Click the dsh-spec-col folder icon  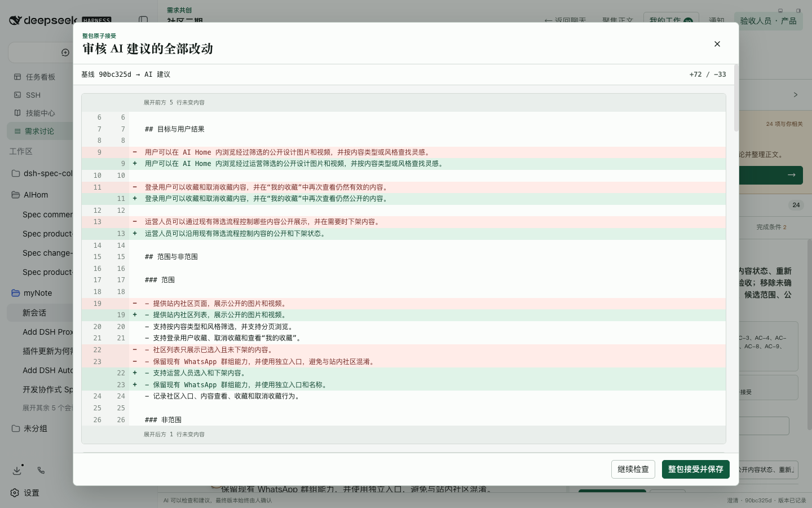(16, 173)
